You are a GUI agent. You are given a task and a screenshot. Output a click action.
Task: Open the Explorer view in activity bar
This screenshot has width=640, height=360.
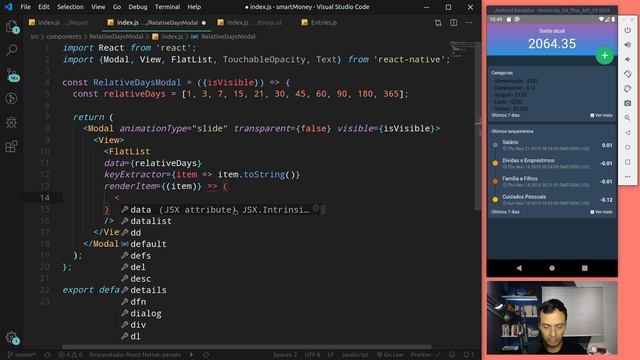point(11,27)
